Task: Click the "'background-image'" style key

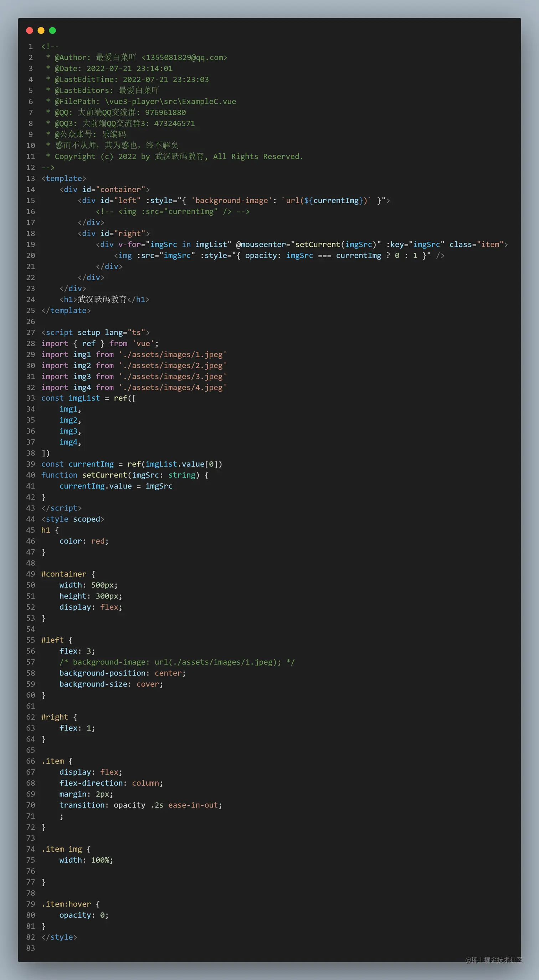Action: tap(231, 200)
